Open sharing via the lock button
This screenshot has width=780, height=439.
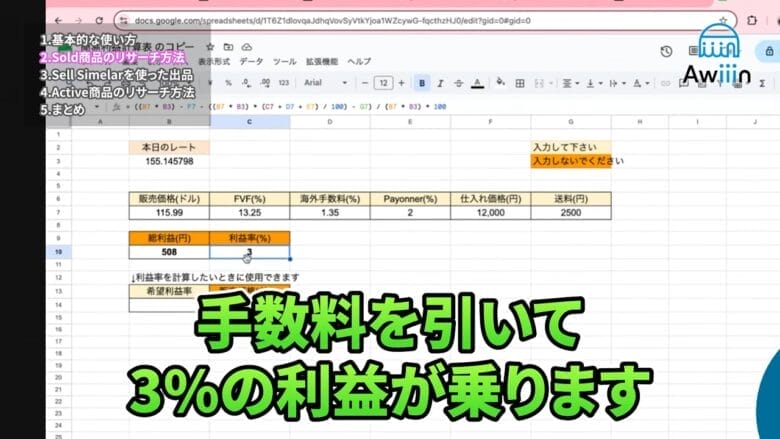tap(769, 51)
